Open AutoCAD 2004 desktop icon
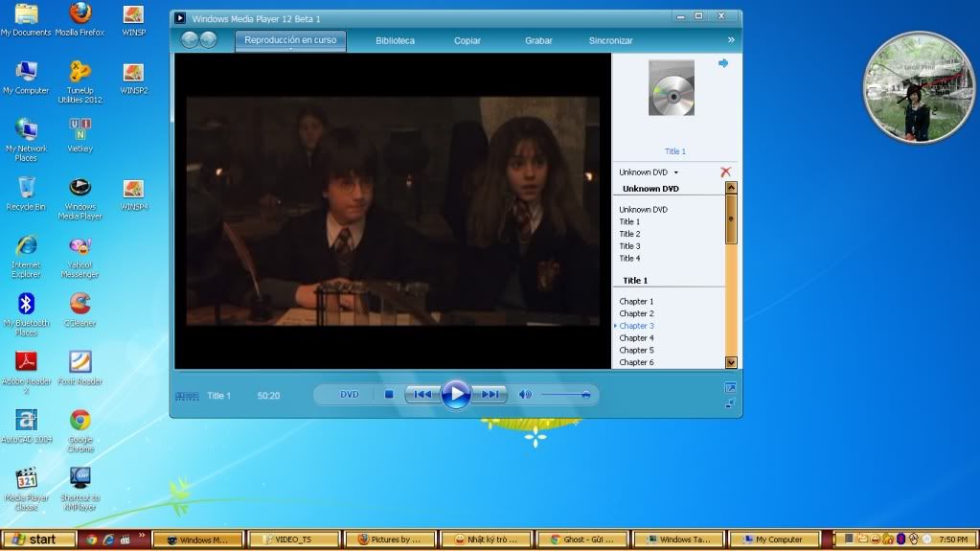This screenshot has height=551, width=980. coord(26,426)
